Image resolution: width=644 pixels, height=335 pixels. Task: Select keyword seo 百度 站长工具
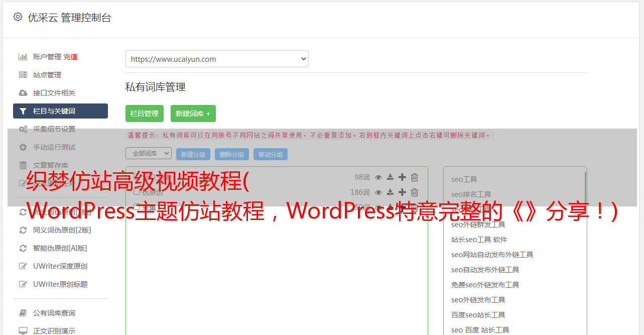pyautogui.click(x=480, y=330)
